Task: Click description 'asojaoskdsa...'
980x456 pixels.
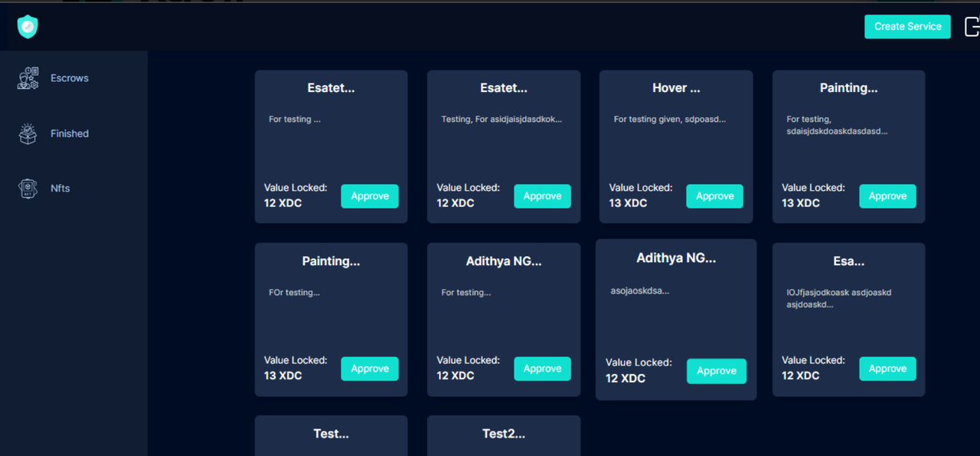Action: pos(640,291)
